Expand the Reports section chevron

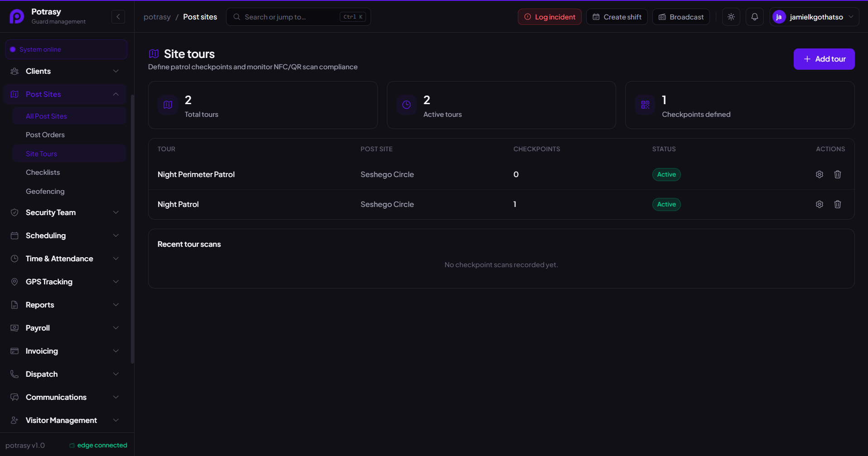point(116,305)
